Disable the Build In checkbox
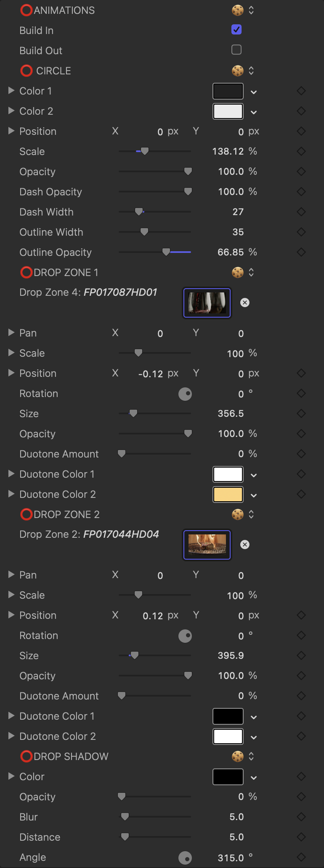This screenshot has width=324, height=868. tap(236, 29)
